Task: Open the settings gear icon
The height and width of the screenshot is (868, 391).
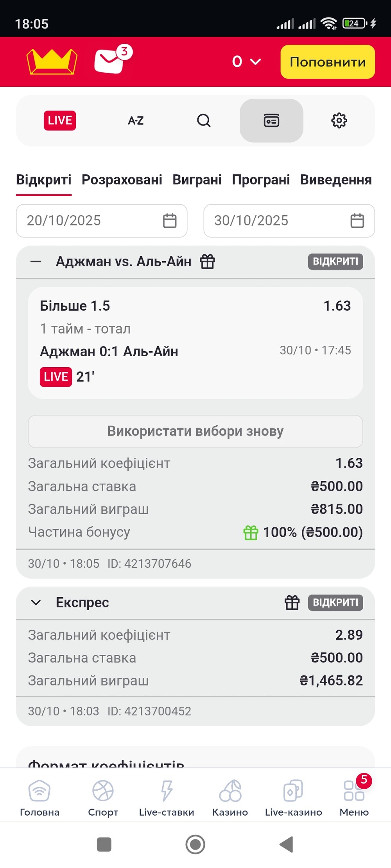Action: pyautogui.click(x=339, y=120)
